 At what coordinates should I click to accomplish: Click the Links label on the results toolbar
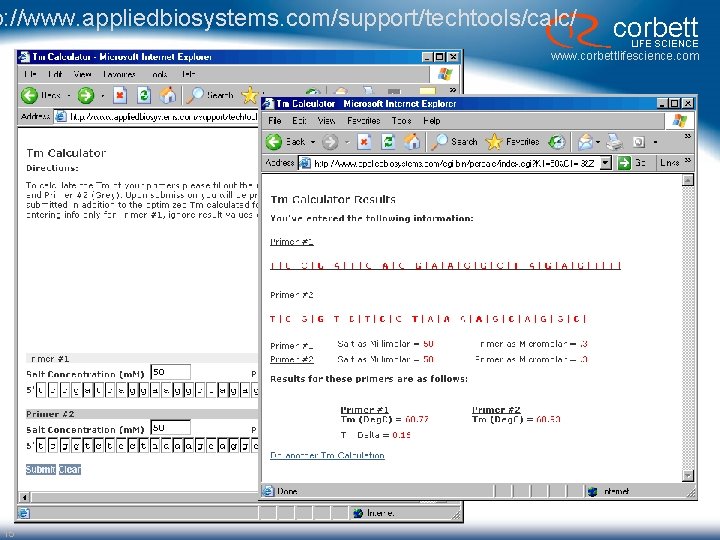pyautogui.click(x=669, y=163)
